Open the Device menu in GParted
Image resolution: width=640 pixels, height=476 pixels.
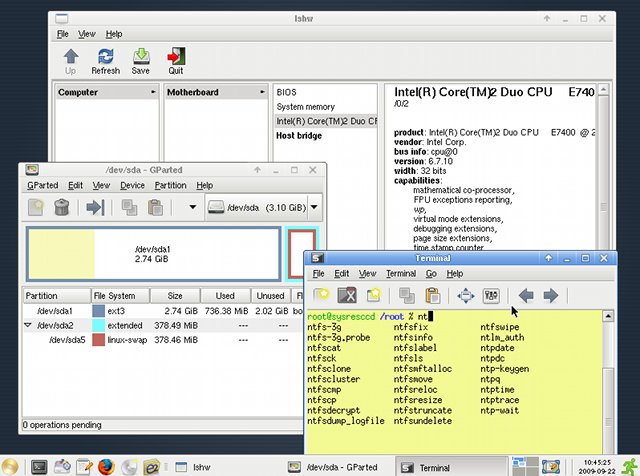[x=132, y=185]
